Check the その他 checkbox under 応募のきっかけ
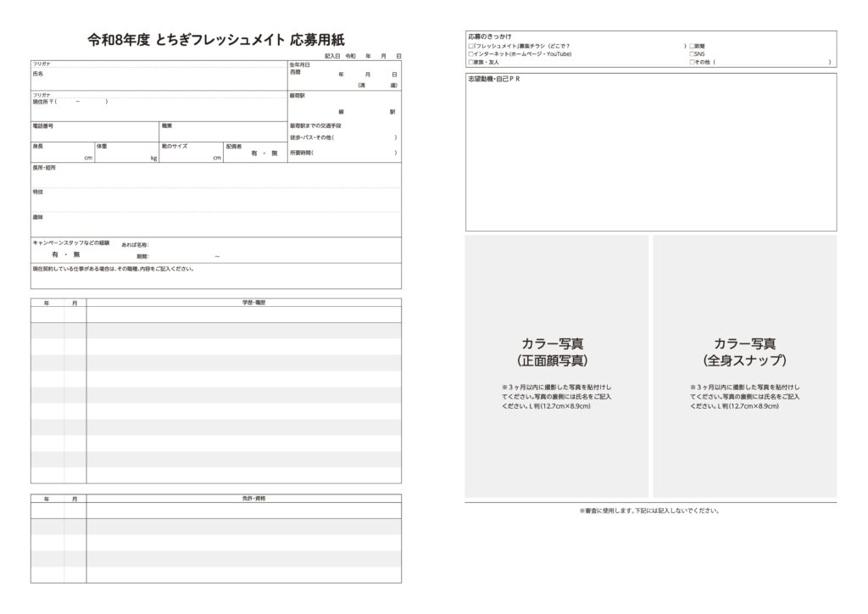 coord(692,63)
